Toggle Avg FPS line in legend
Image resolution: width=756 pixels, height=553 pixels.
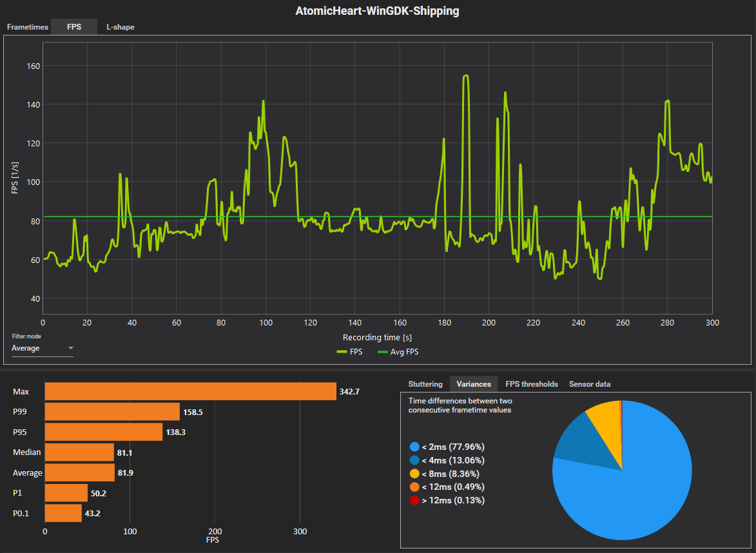tap(398, 352)
